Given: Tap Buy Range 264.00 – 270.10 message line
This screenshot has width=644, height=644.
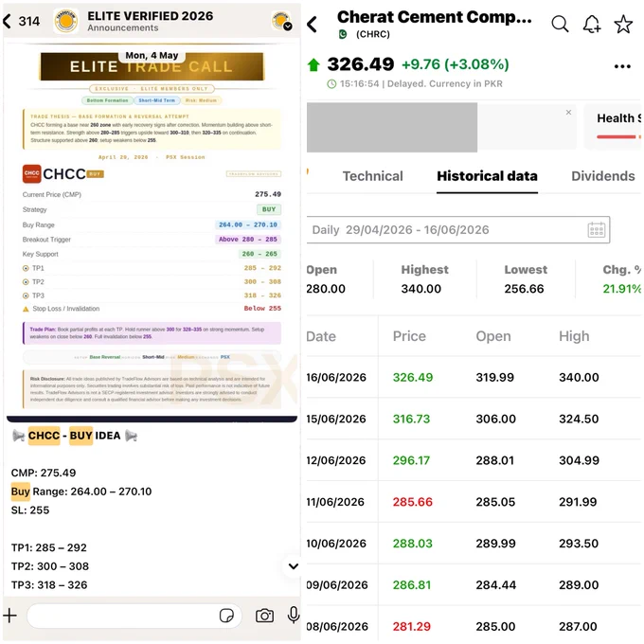Looking at the screenshot, I should click(x=81, y=492).
